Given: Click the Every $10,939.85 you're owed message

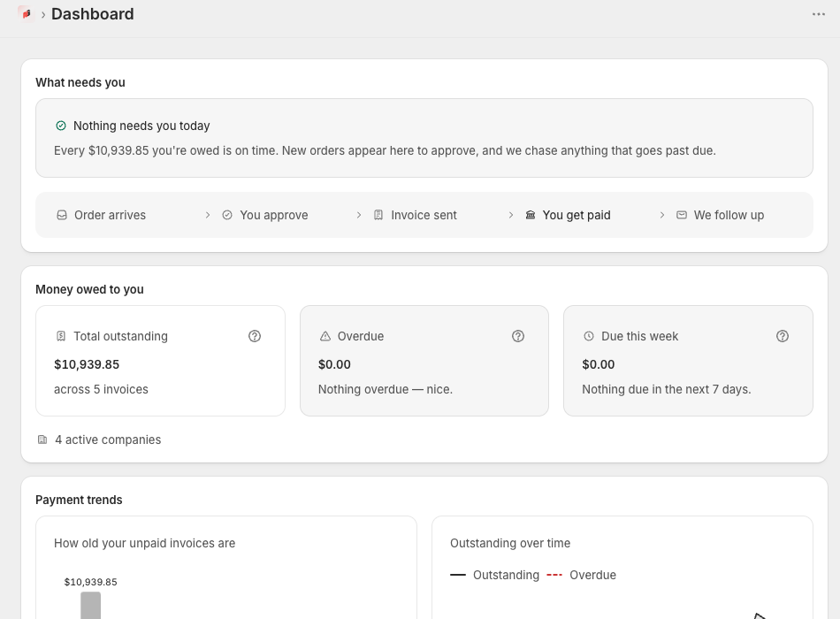Looking at the screenshot, I should tap(385, 150).
